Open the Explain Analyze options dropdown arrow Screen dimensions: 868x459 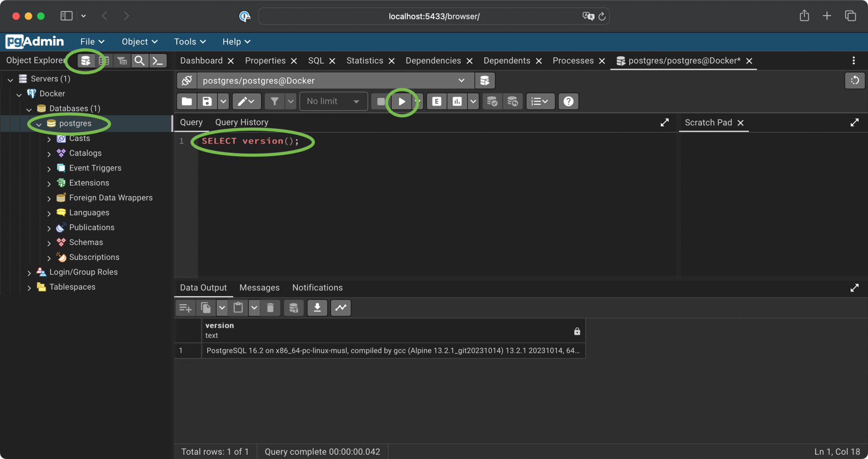(473, 101)
